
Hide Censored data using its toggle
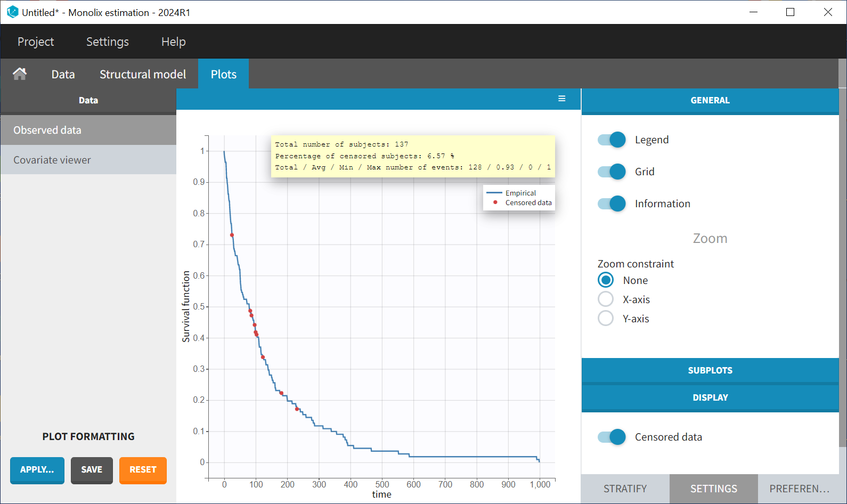612,437
